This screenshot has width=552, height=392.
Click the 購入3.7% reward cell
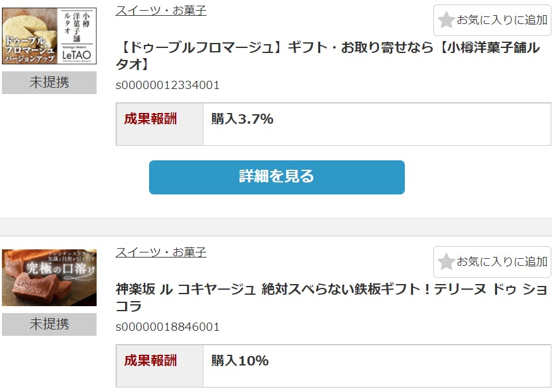[376, 124]
